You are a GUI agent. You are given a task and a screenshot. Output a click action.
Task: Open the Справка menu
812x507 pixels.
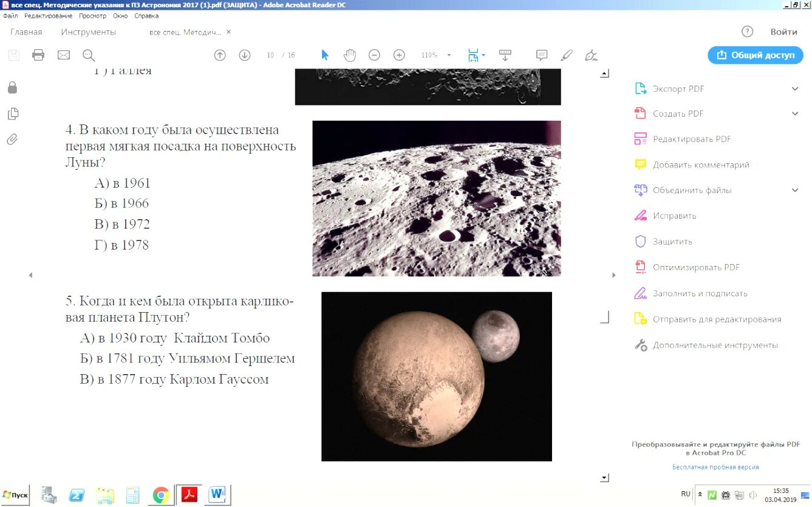[146, 16]
